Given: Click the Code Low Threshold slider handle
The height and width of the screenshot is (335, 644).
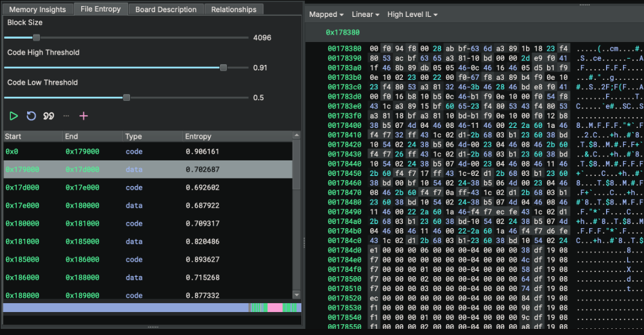Looking at the screenshot, I should (127, 97).
